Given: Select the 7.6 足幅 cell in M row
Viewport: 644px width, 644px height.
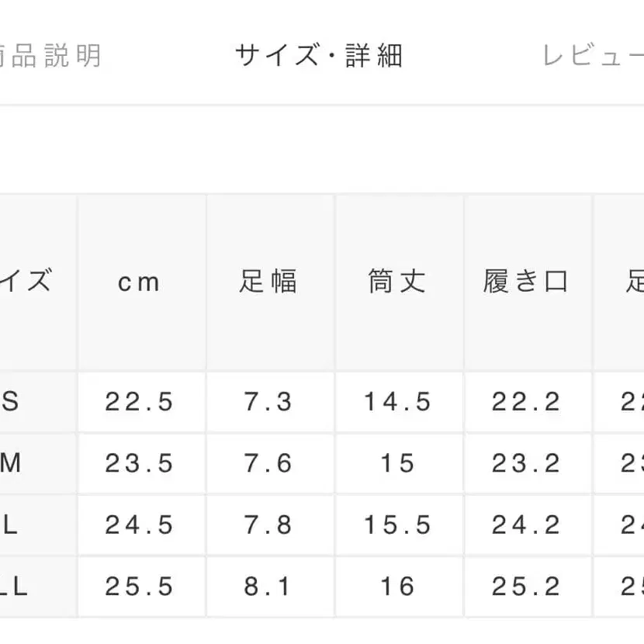Looking at the screenshot, I should 268,463.
